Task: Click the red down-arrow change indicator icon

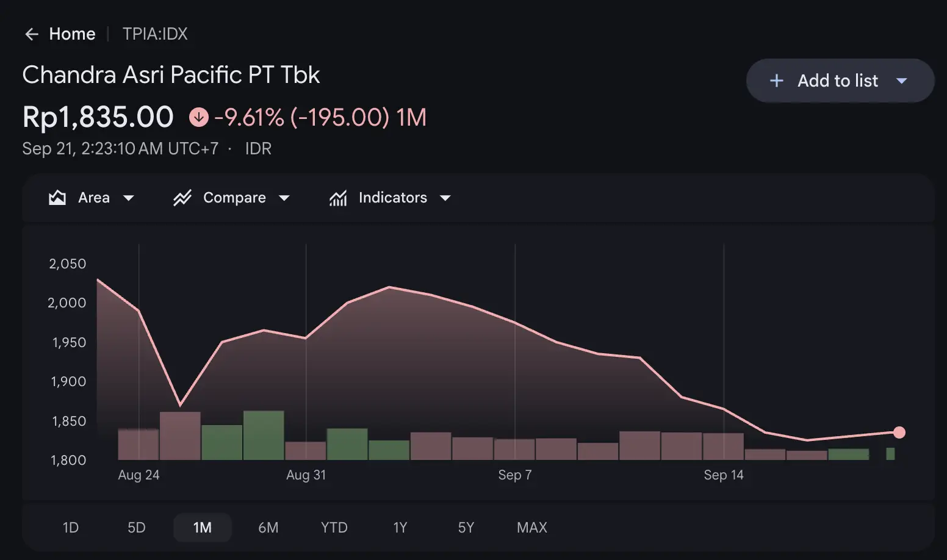Action: pyautogui.click(x=198, y=117)
